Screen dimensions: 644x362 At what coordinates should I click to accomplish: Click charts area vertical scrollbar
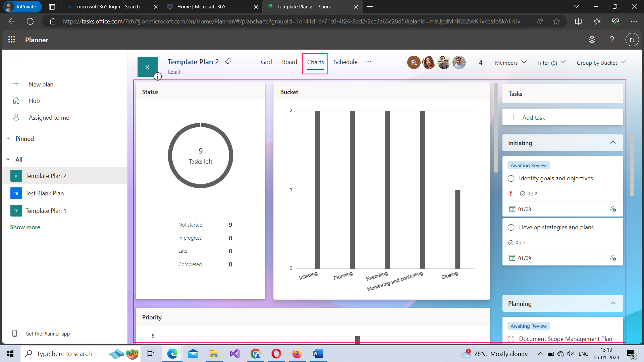496,128
